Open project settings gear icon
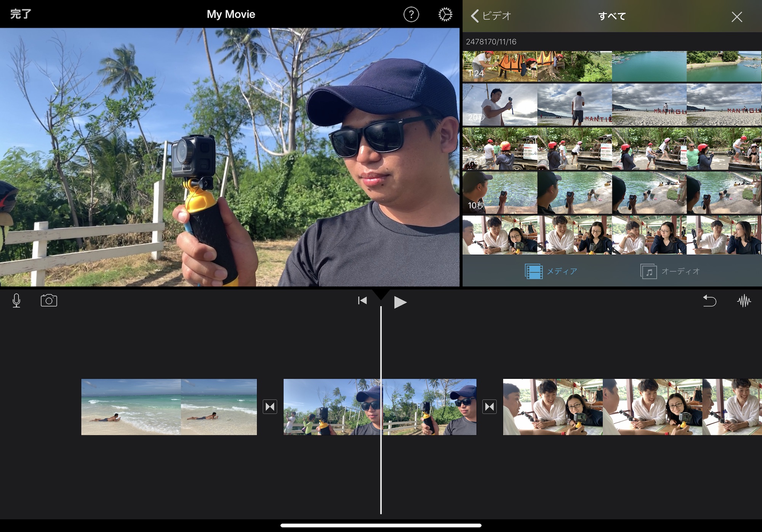This screenshot has height=532, width=762. [445, 14]
